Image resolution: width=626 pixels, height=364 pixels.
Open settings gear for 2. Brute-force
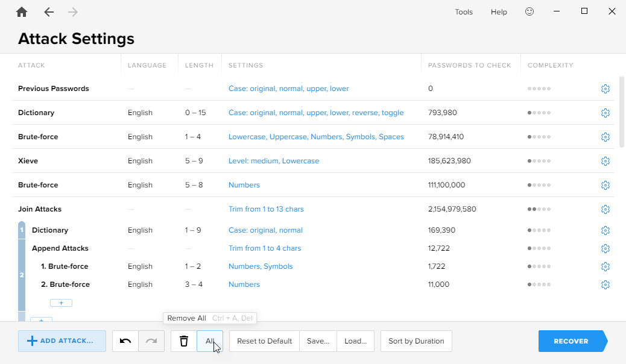[x=605, y=284]
